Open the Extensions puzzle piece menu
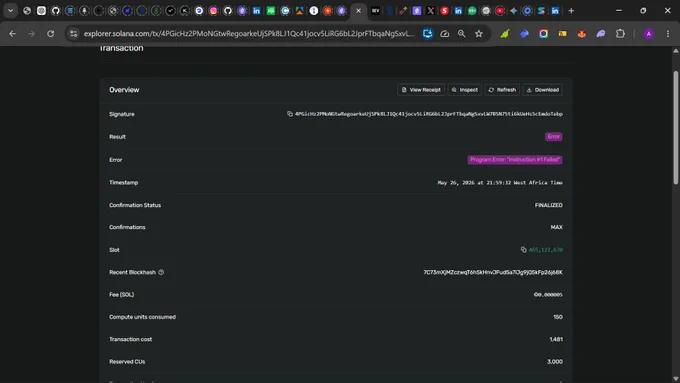The width and height of the screenshot is (680, 383). coord(621,33)
